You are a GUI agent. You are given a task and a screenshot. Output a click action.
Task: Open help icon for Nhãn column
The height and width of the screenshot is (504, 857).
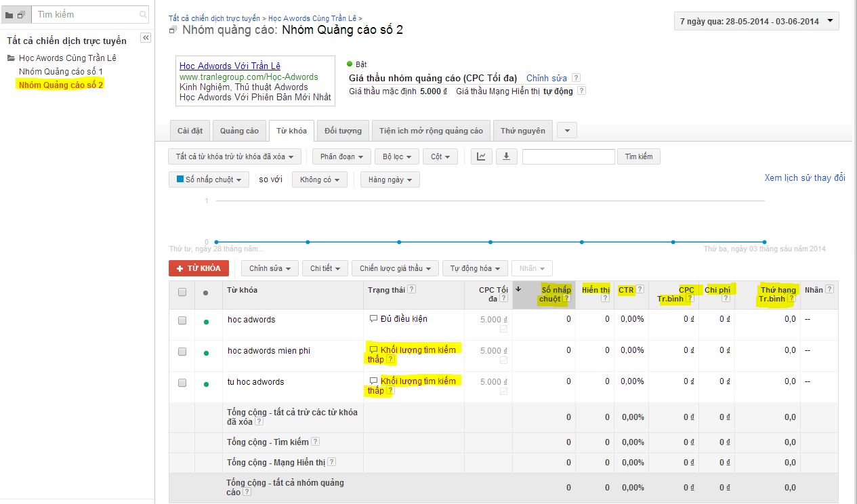829,289
